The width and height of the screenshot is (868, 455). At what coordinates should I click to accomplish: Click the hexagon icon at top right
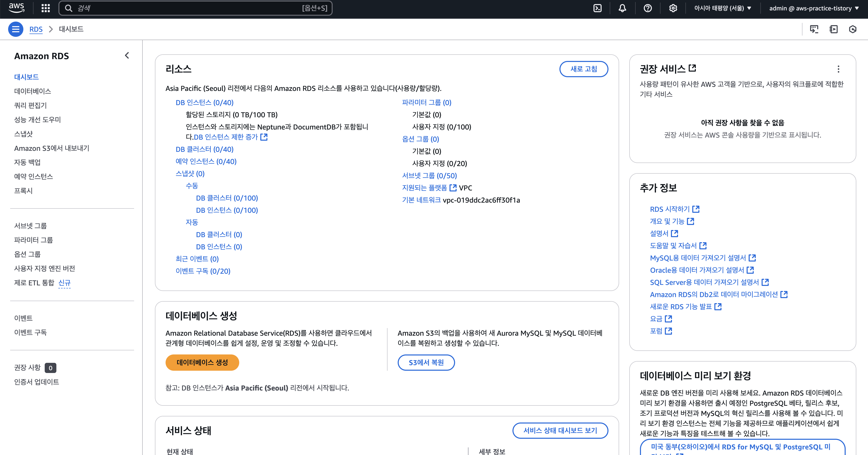tap(852, 29)
